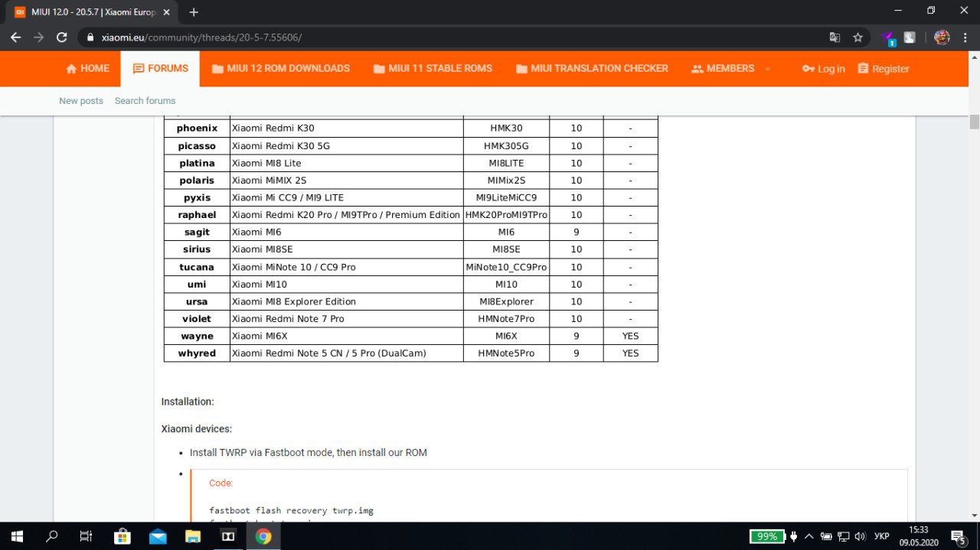
Task: Select the MIUI 12.0 browser tab
Action: point(93,12)
